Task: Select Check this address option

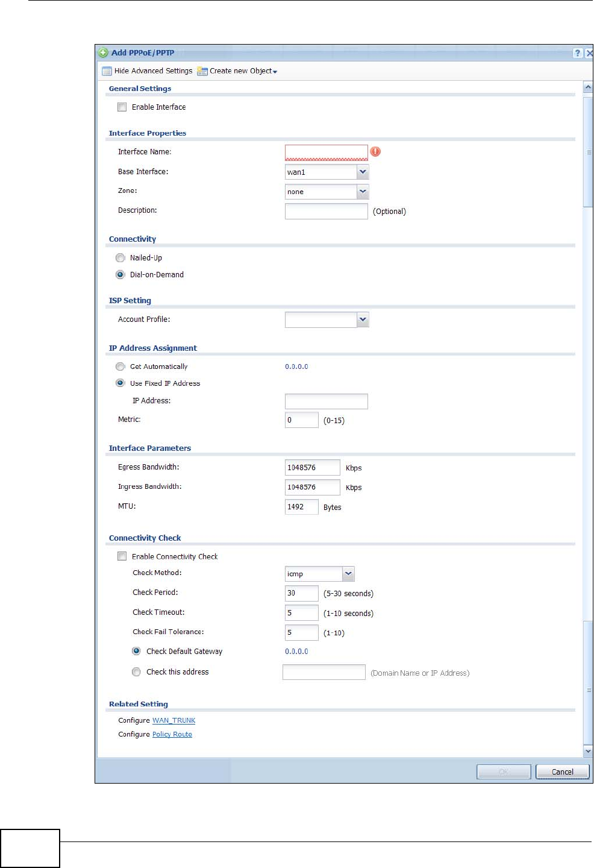Action: coord(137,671)
